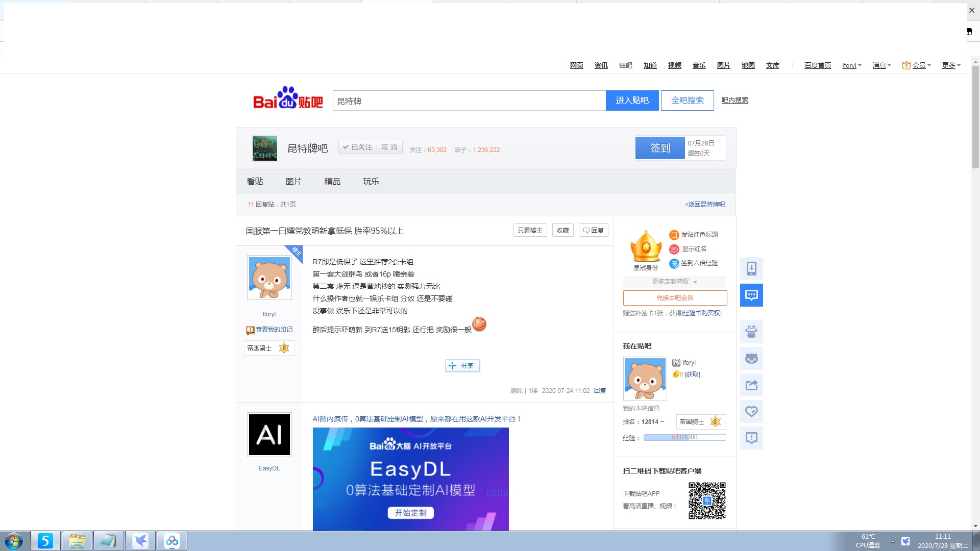Click the bird app taskbar icon
This screenshot has width=980, height=551.
pos(140,541)
